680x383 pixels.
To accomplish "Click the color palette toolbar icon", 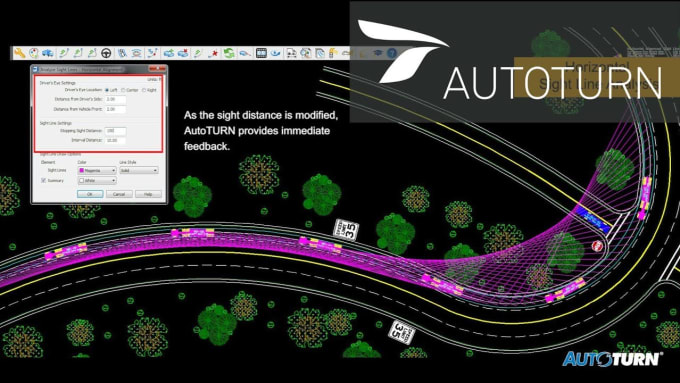I will click(34, 53).
